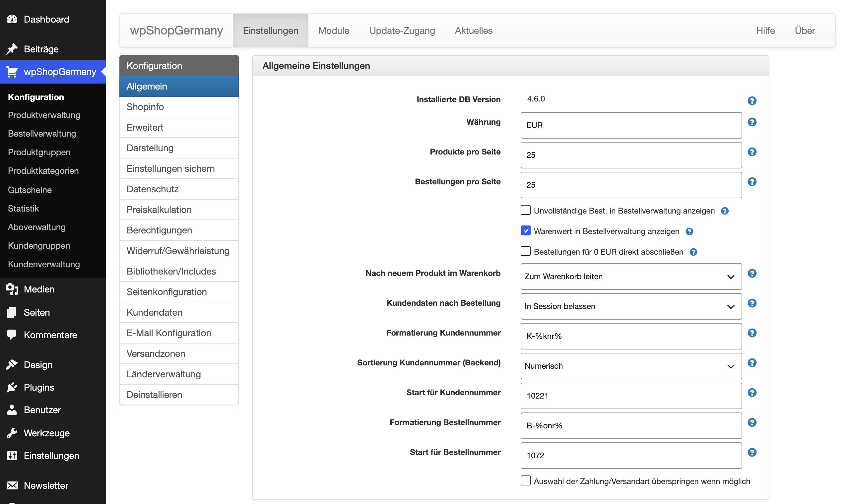Click the Seiten pages icon

pyautogui.click(x=12, y=312)
